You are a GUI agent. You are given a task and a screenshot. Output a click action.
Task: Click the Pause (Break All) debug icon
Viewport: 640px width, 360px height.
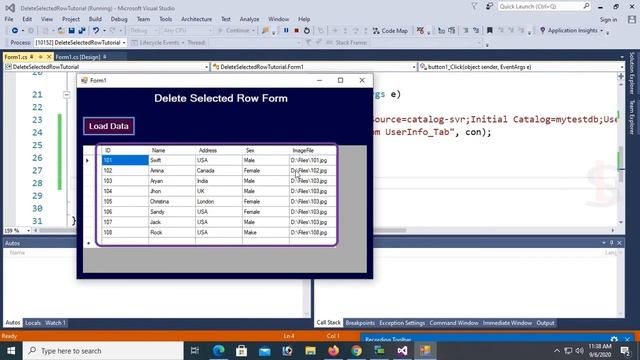(286, 31)
